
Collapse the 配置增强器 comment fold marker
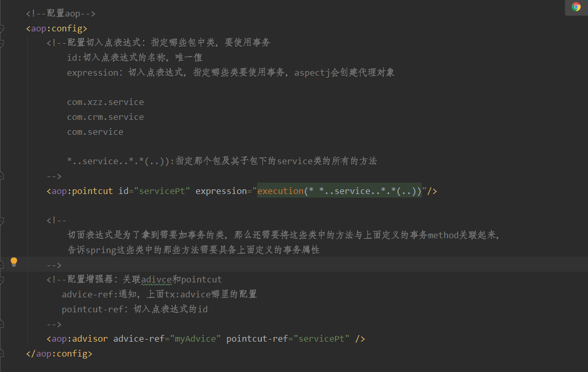point(2,280)
